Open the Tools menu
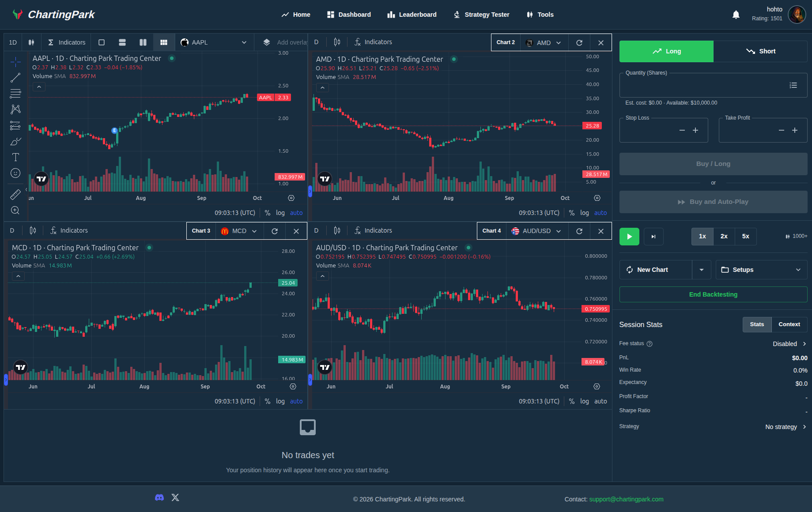This screenshot has height=512, width=812. coord(540,15)
